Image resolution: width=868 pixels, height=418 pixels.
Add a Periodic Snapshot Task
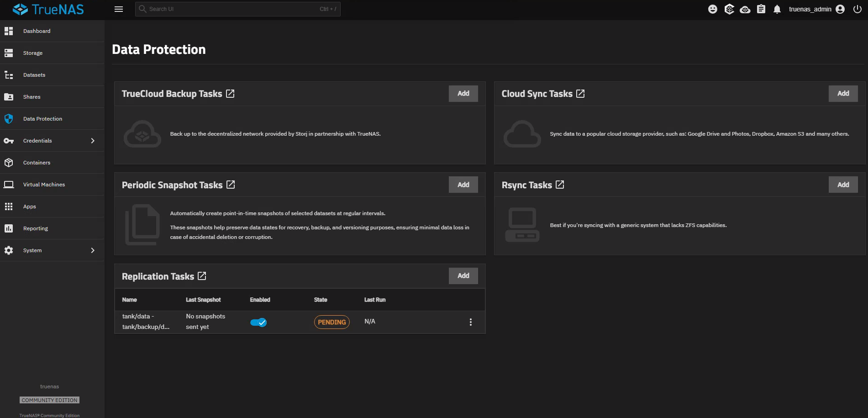click(x=463, y=185)
